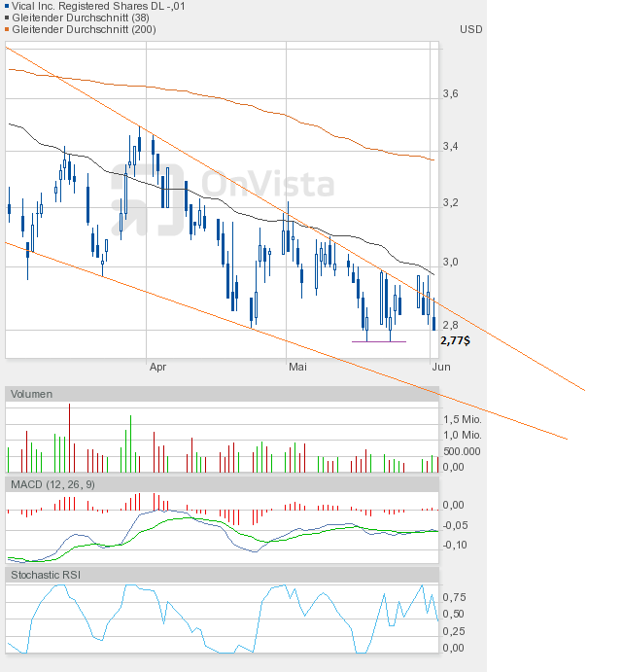Image resolution: width=623 pixels, height=672 pixels.
Task: Click the Mai label on the time axis
Action: click(x=297, y=368)
